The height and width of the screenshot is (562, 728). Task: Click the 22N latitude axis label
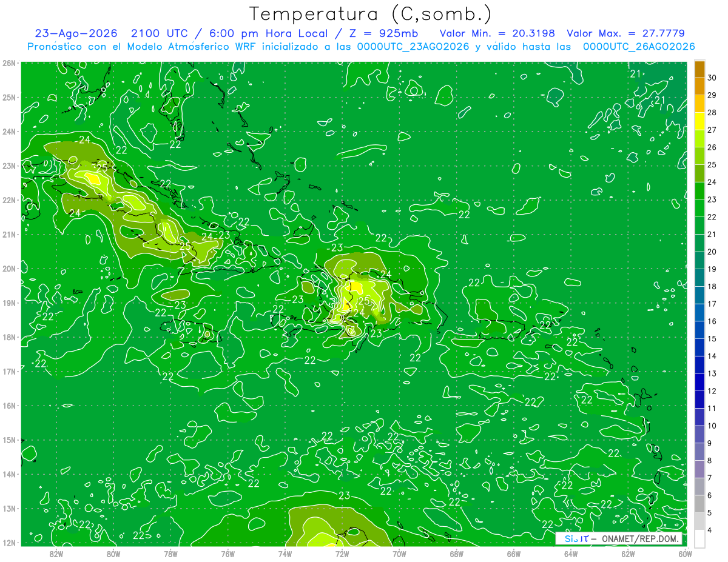pos(8,200)
